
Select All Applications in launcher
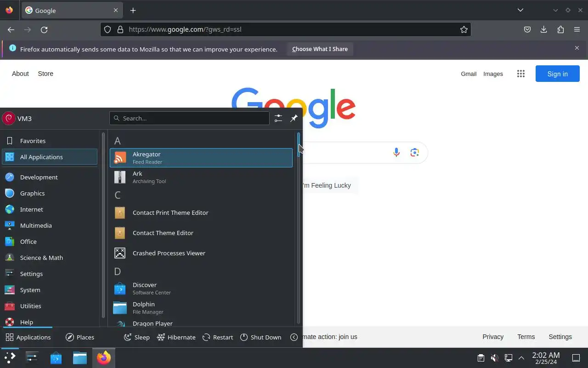coord(50,157)
